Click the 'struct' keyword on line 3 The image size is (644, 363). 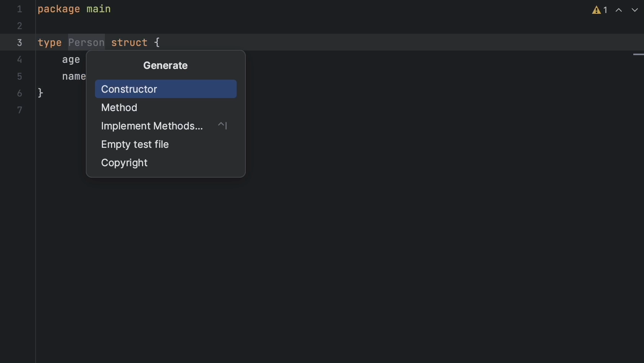click(129, 43)
